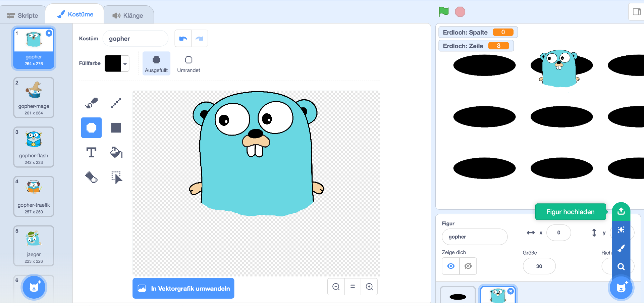Click the green flag to start

tap(443, 12)
